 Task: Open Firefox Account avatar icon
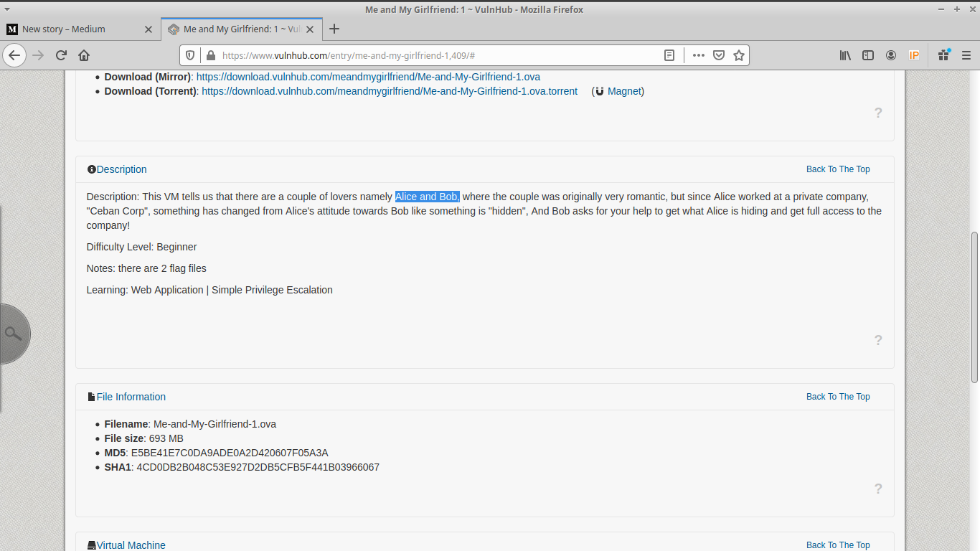891,55
